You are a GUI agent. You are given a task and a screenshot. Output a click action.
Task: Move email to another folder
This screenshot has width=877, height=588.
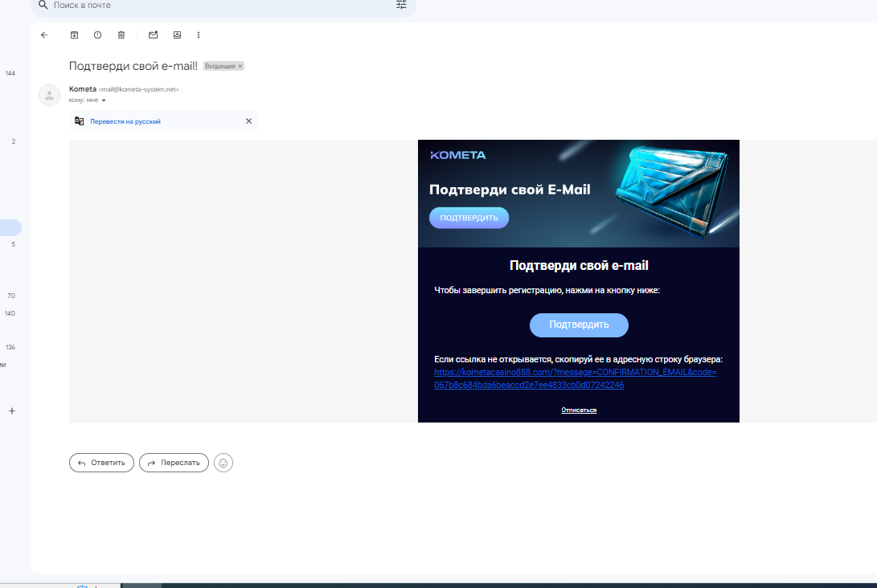pos(178,35)
